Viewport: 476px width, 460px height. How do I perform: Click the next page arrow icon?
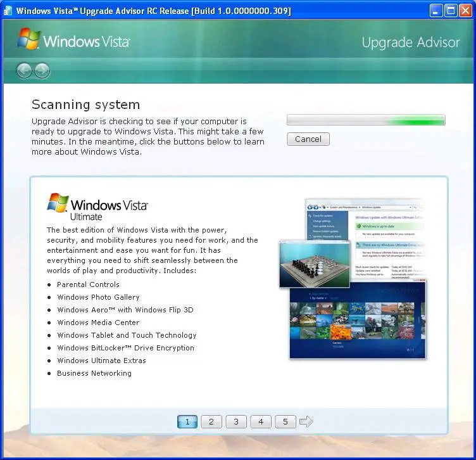click(306, 421)
